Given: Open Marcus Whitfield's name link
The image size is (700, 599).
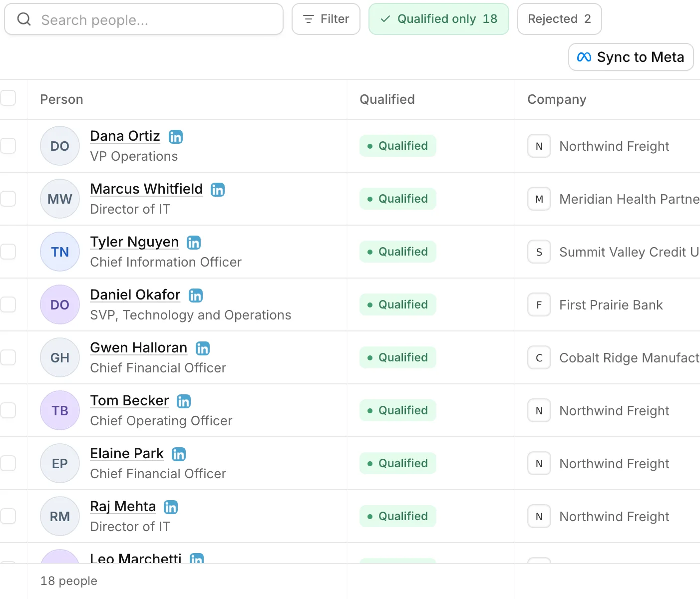Looking at the screenshot, I should [x=146, y=189].
